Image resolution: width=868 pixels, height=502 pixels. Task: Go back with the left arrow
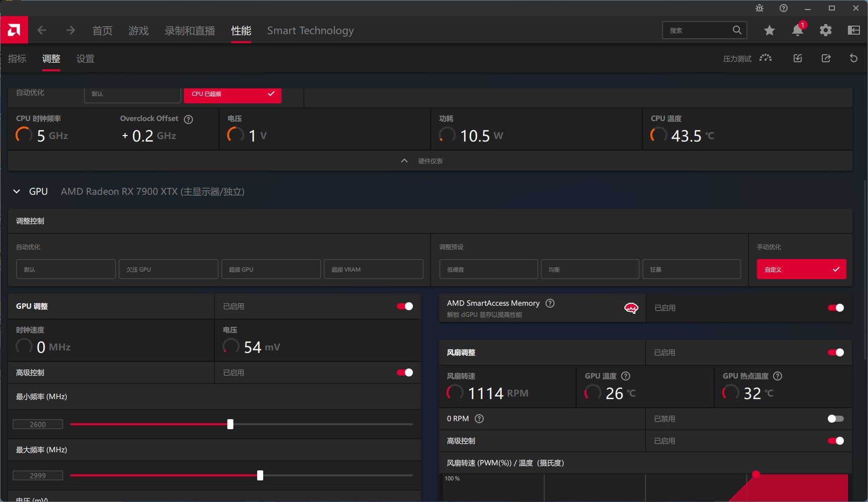pyautogui.click(x=42, y=30)
